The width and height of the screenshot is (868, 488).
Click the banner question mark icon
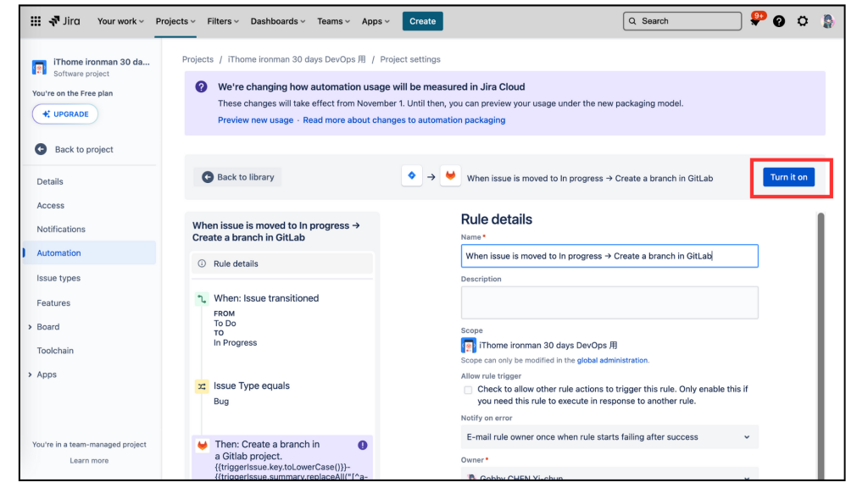pyautogui.click(x=202, y=87)
